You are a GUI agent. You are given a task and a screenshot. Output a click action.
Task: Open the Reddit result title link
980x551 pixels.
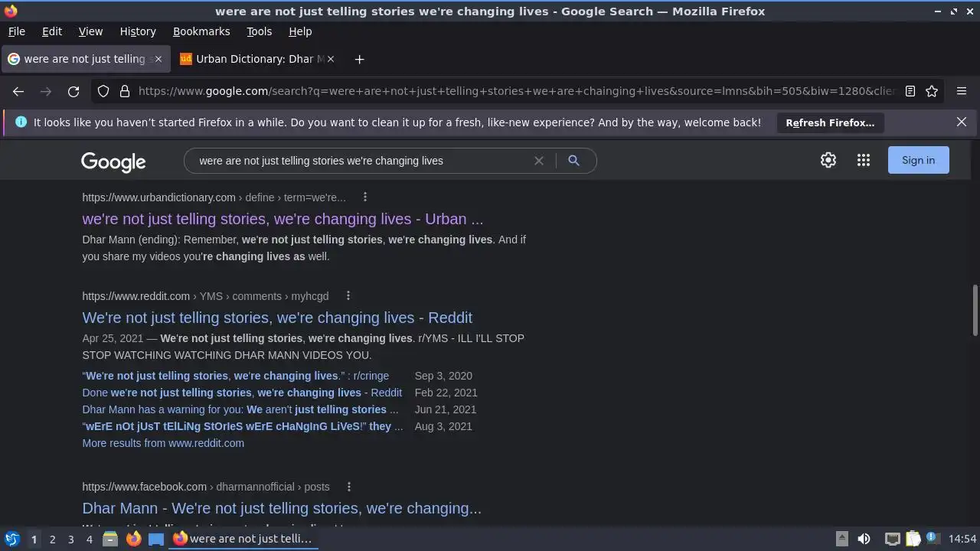(x=277, y=318)
